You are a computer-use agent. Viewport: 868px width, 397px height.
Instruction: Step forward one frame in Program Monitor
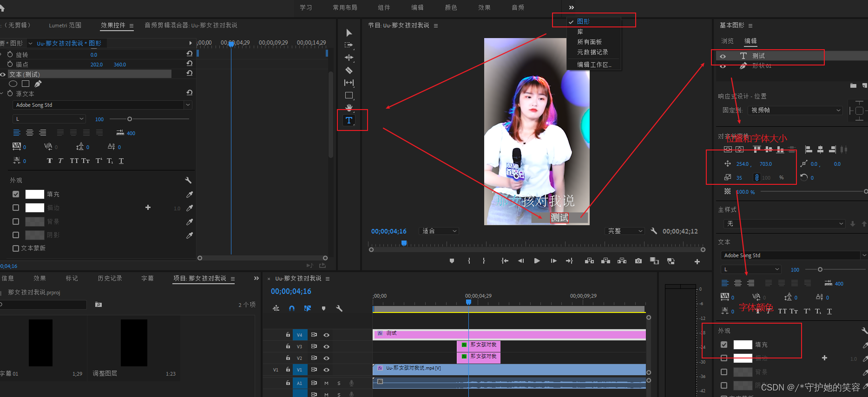click(x=553, y=261)
